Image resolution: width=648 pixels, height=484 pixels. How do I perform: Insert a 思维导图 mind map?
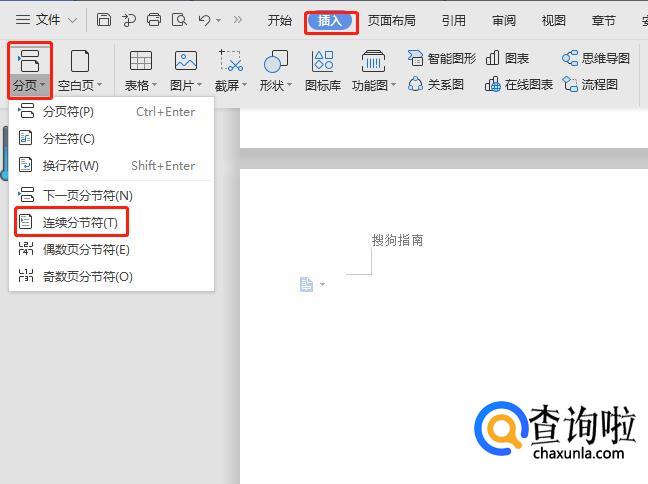[596, 59]
